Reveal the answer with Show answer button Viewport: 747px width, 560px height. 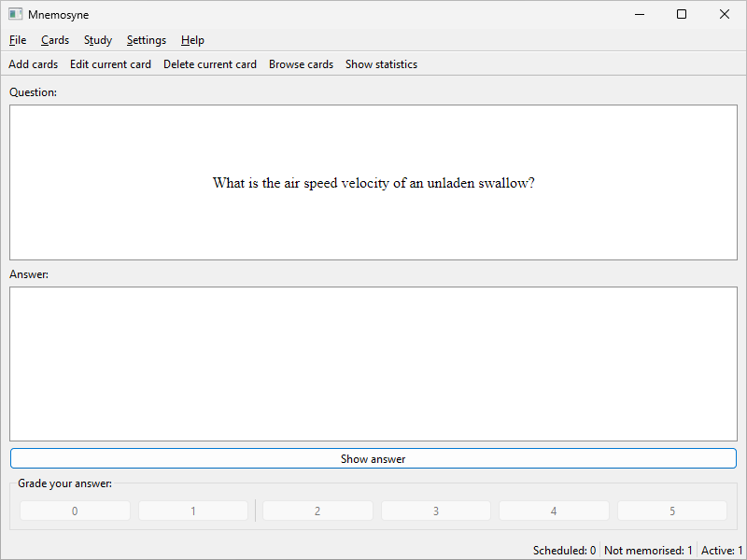pos(373,459)
